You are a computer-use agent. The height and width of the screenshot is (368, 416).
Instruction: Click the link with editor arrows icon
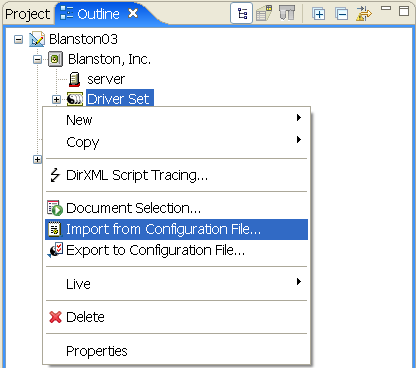(x=364, y=14)
